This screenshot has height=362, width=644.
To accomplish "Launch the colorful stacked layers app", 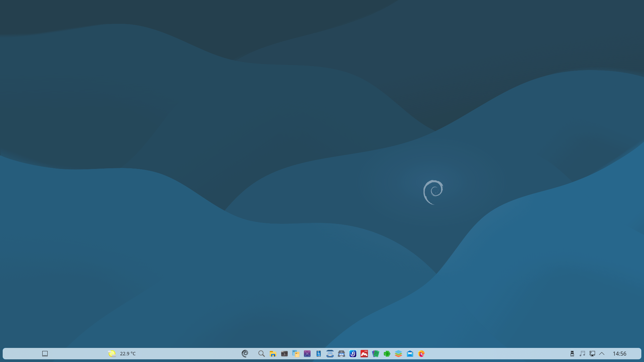I will pyautogui.click(x=398, y=354).
